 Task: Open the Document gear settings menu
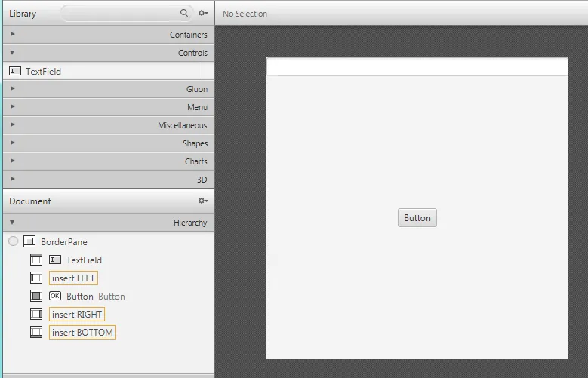[203, 201]
